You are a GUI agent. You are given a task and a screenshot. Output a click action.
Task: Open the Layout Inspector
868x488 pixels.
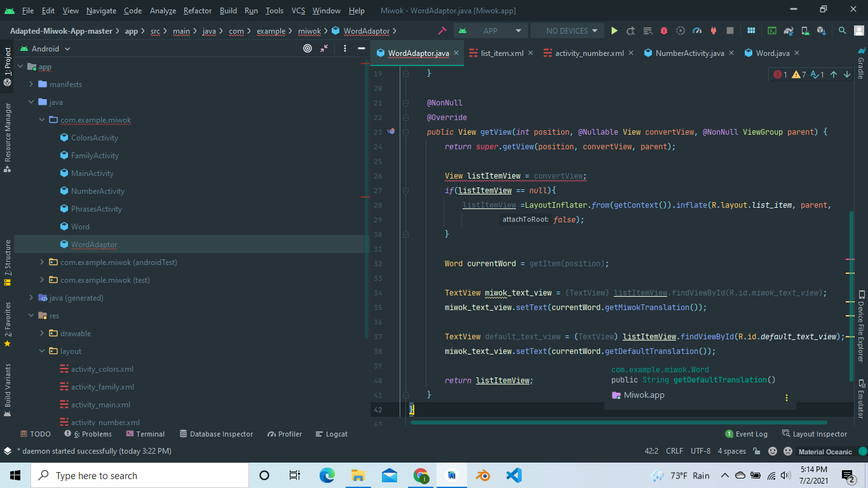pos(814,434)
